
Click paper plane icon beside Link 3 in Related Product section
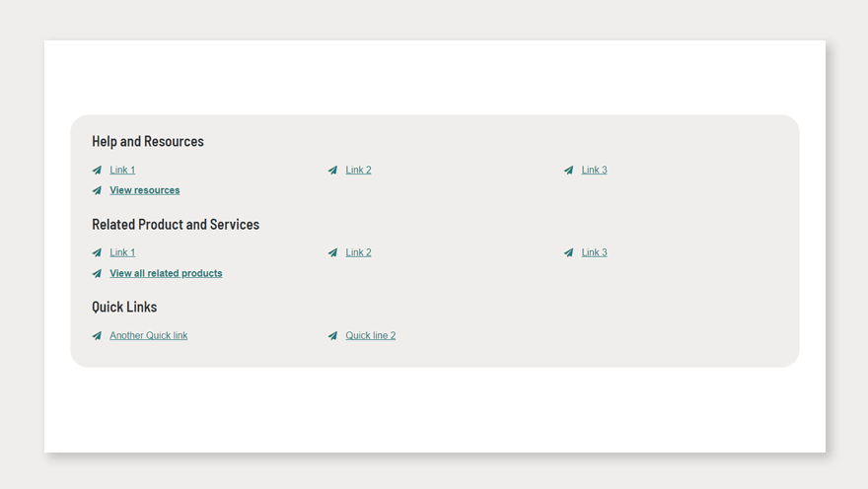pos(568,253)
